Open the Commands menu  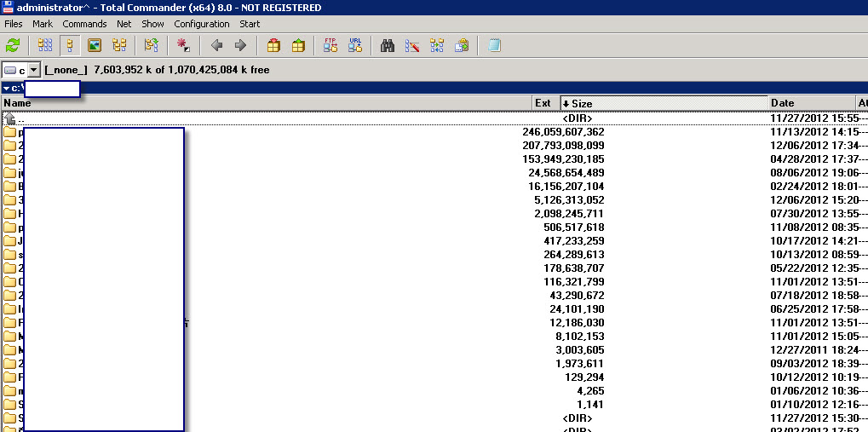point(84,24)
